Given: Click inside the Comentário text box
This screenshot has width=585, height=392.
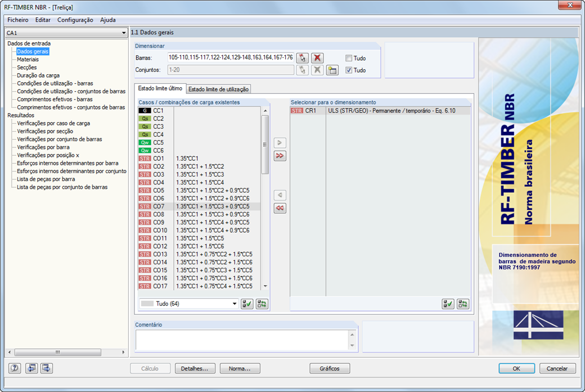Looking at the screenshot, I should pos(242,340).
